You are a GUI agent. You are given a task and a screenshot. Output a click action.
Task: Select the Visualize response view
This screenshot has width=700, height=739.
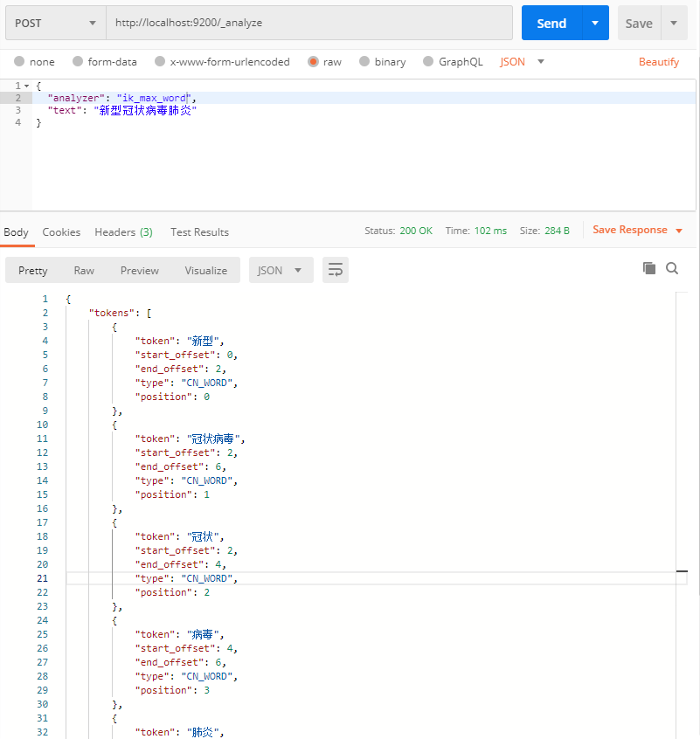tap(206, 271)
